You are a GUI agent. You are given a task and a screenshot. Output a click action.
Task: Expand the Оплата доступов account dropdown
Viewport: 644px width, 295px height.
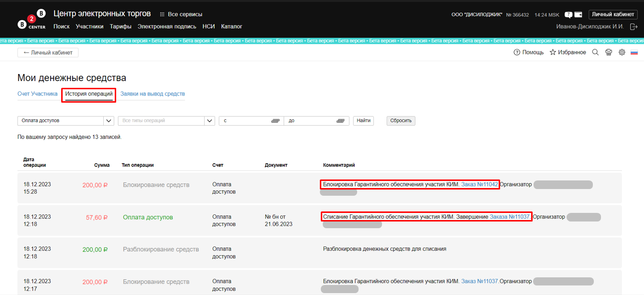coord(109,121)
